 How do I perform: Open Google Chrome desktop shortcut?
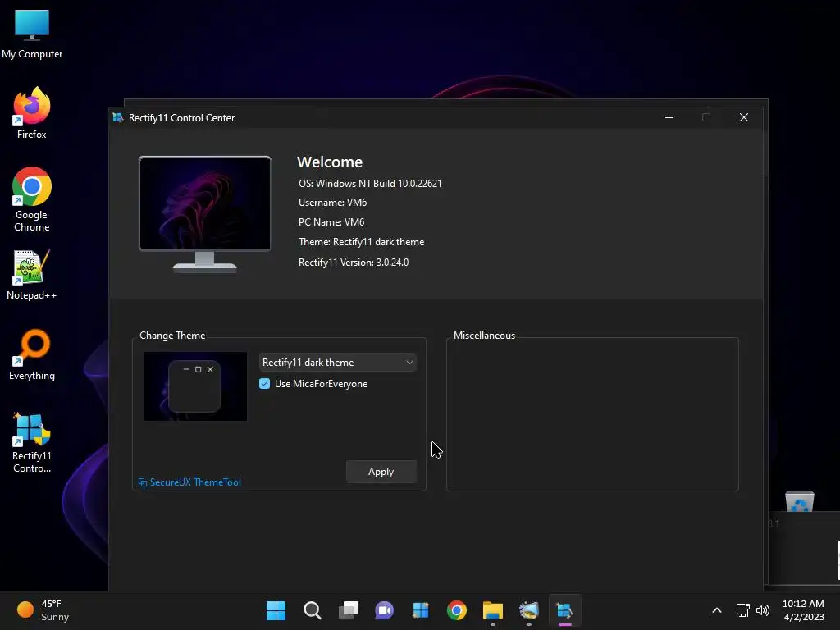point(32,199)
